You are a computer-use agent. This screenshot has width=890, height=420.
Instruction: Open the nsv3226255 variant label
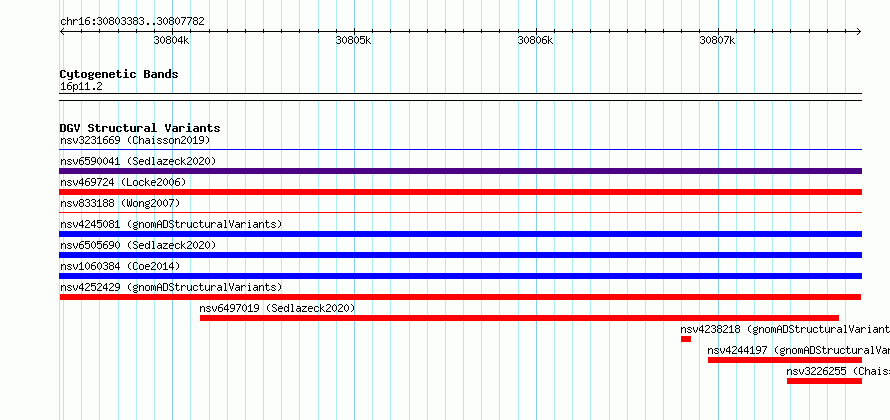tap(838, 371)
